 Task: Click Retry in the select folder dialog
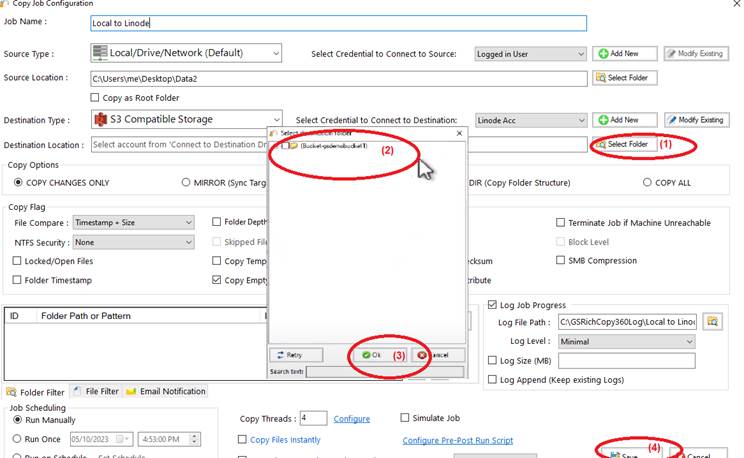[x=296, y=355]
